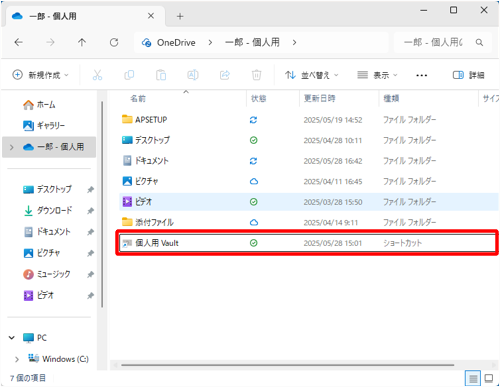The width and height of the screenshot is (500, 387).
Task: Select the ピクチャ folder in file list
Action: [308, 181]
